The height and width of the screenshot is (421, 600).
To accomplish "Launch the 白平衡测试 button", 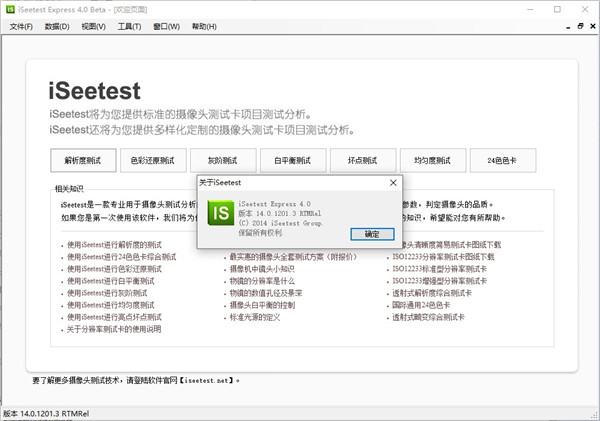I will (293, 160).
